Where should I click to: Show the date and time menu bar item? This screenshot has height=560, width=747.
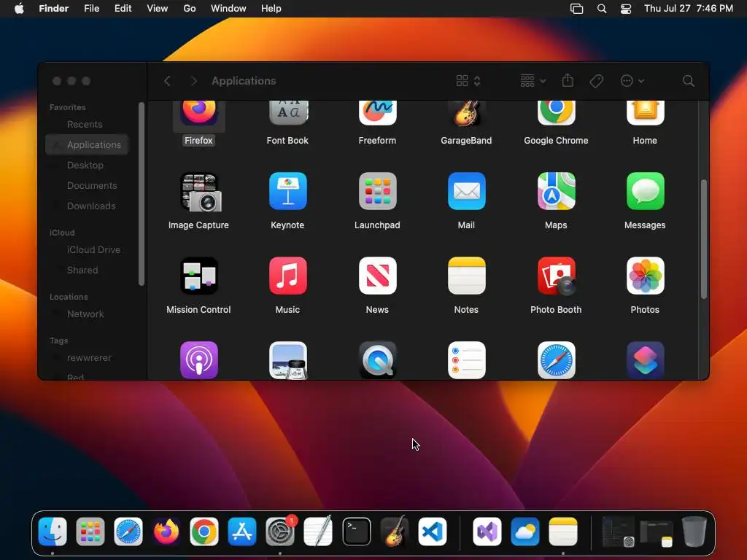pos(689,9)
